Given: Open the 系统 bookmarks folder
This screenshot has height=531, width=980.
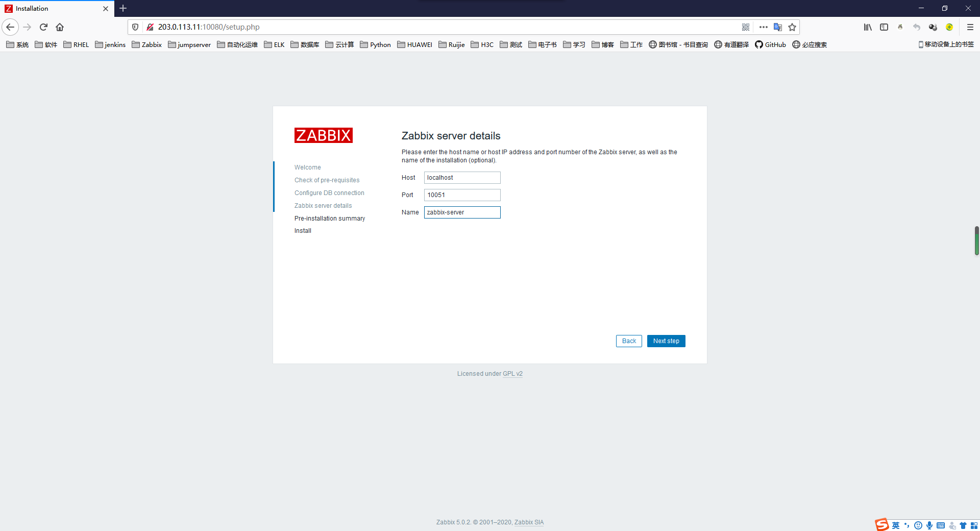Looking at the screenshot, I should [17, 44].
